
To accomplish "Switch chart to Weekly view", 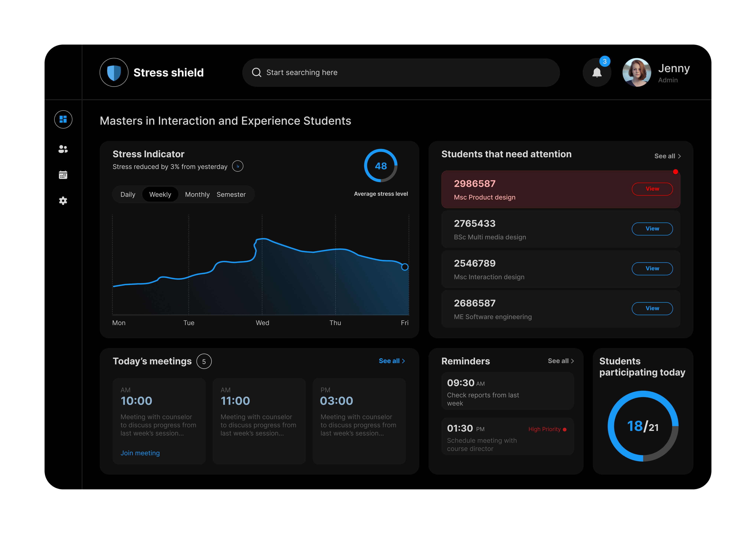I will pos(160,194).
